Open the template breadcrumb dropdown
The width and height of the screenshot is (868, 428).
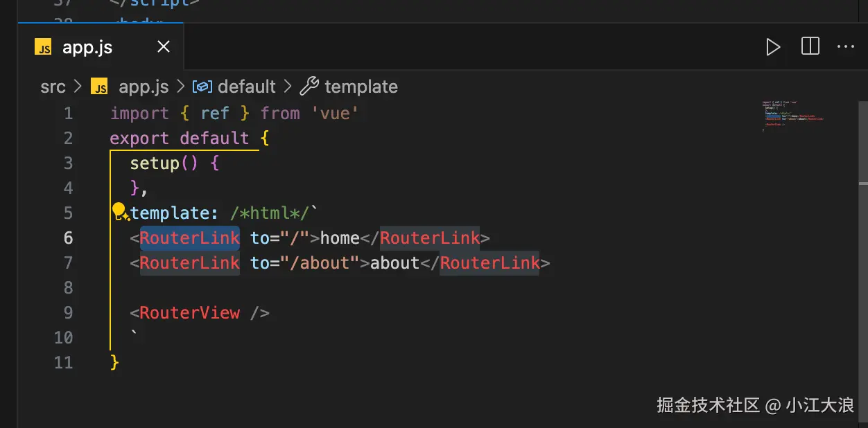pos(361,87)
